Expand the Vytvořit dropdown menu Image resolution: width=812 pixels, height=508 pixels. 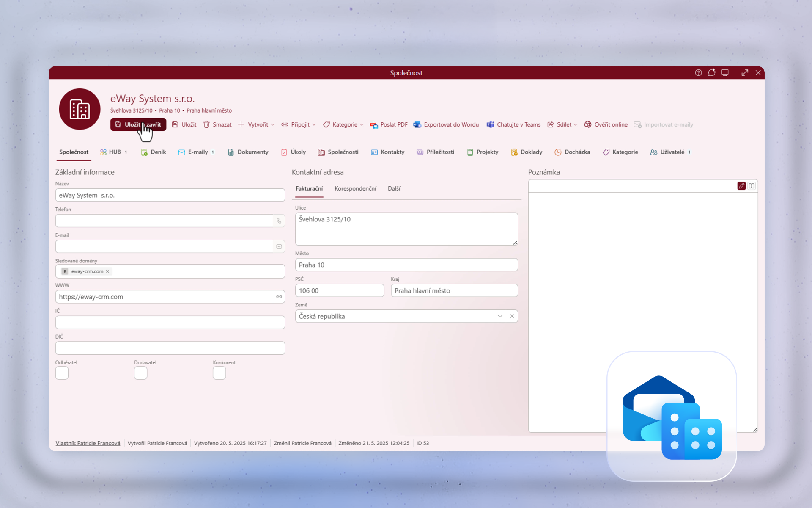click(x=256, y=124)
